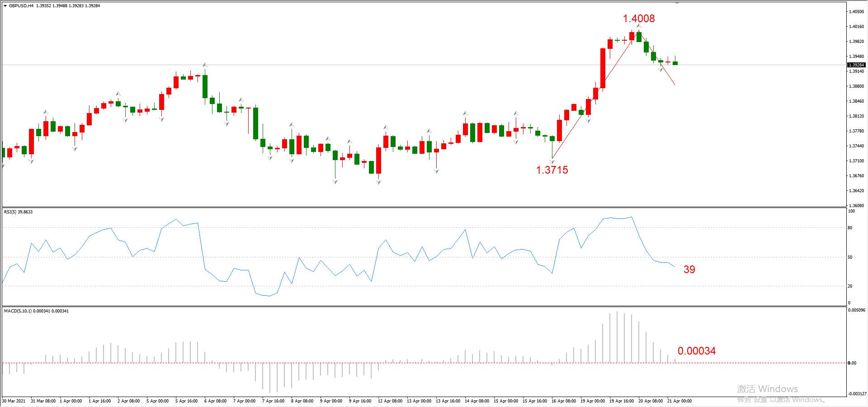Screen dimensions: 868x407
Task: Click the 0.00 zero level label on the MACD scale
Action: pyautogui.click(x=852, y=363)
